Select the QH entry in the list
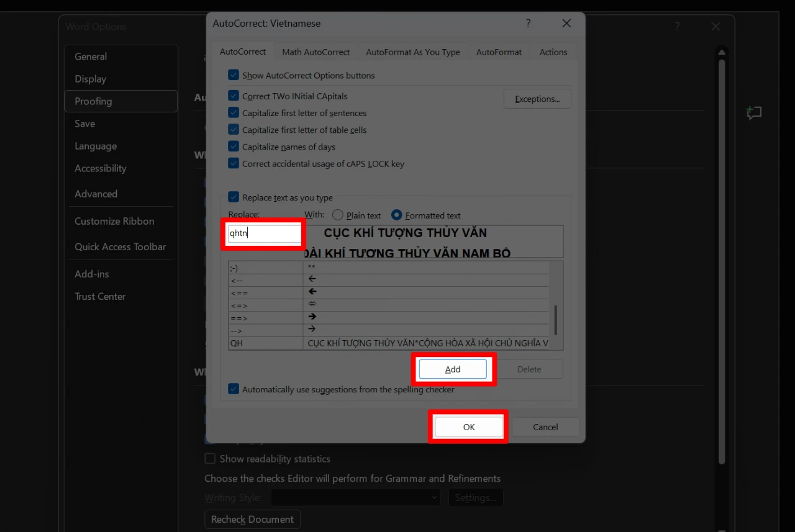Viewport: 795px width, 532px height. click(x=265, y=343)
